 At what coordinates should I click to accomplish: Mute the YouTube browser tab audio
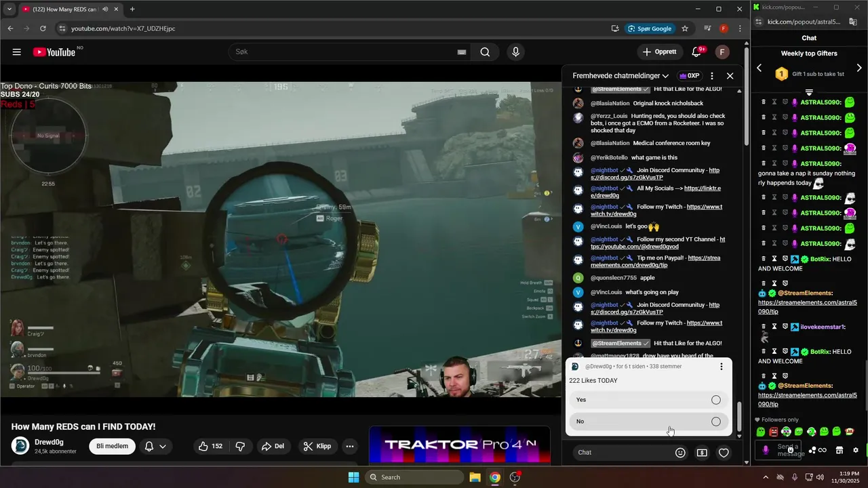(x=105, y=9)
